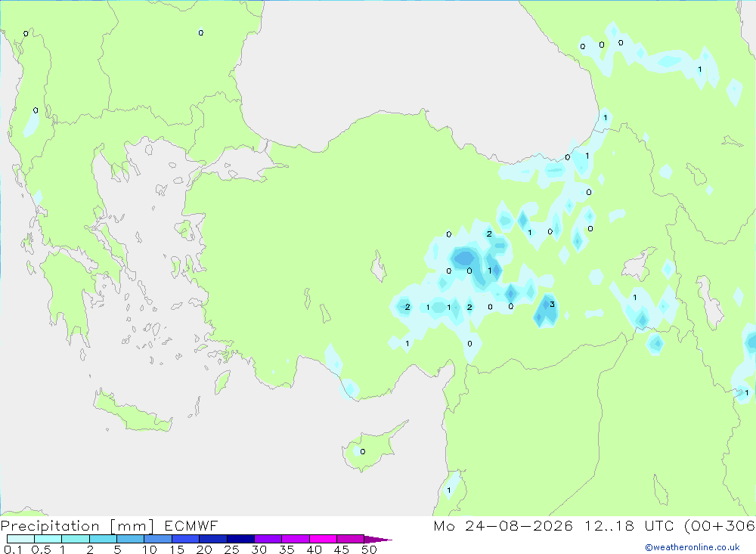Click the 'Precipitation' title text
The height and width of the screenshot is (554, 756).
pyautogui.click(x=50, y=526)
